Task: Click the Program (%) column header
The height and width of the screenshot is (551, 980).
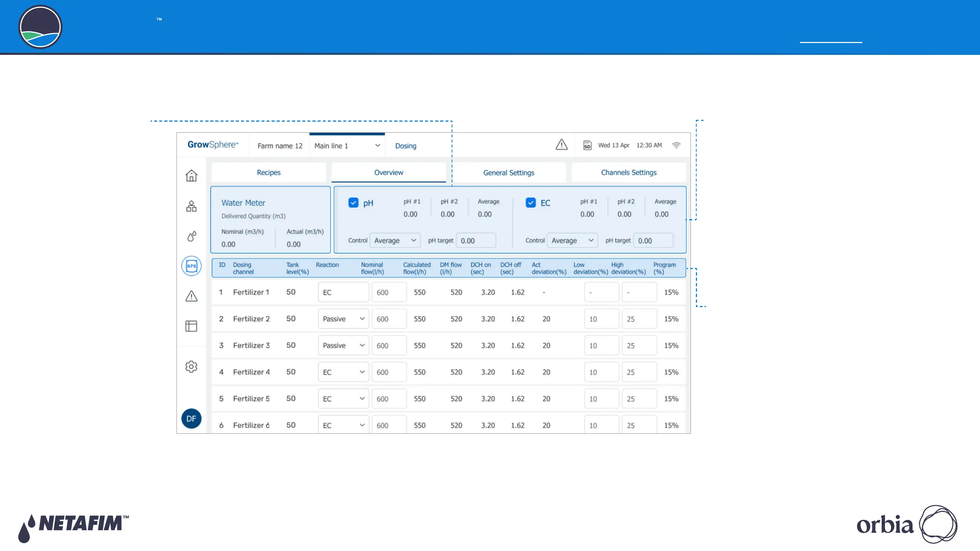Action: (665, 268)
